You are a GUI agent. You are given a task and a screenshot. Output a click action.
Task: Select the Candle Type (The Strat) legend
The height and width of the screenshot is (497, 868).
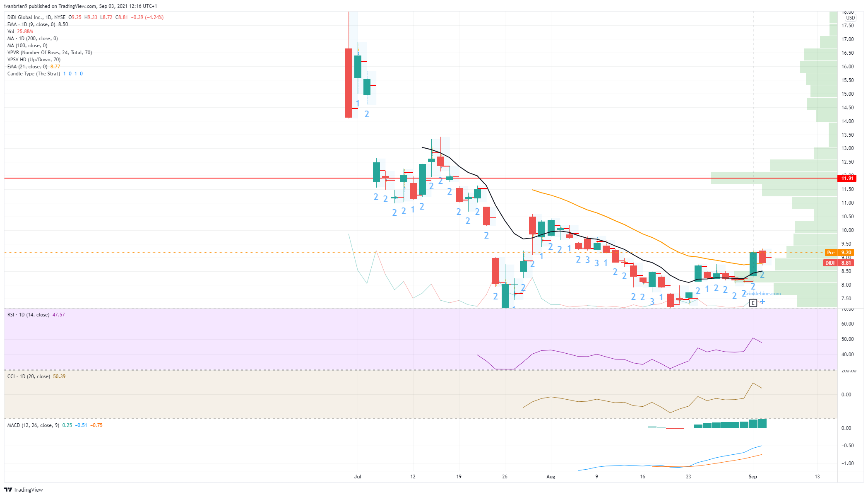click(x=34, y=74)
